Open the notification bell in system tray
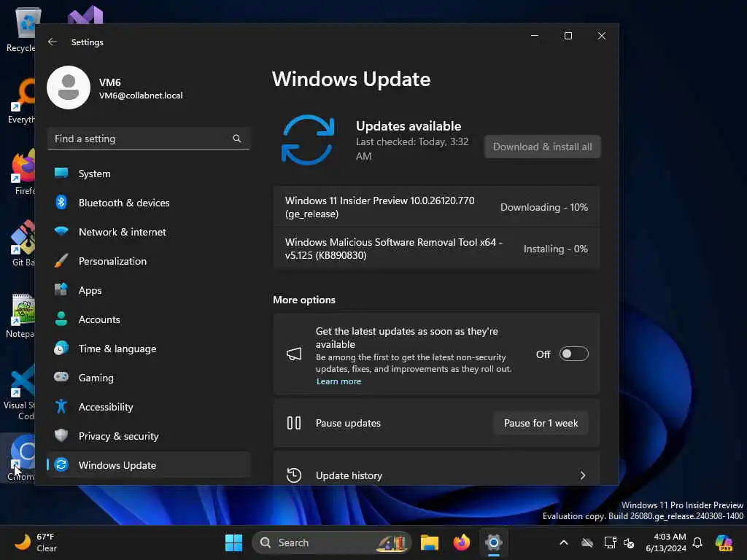 [697, 542]
